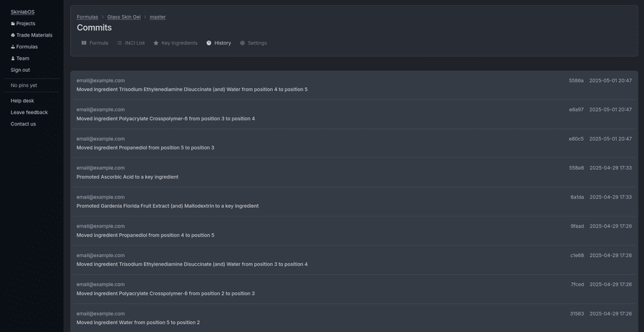Click the Team person icon
This screenshot has width=644, height=332.
[x=13, y=58]
